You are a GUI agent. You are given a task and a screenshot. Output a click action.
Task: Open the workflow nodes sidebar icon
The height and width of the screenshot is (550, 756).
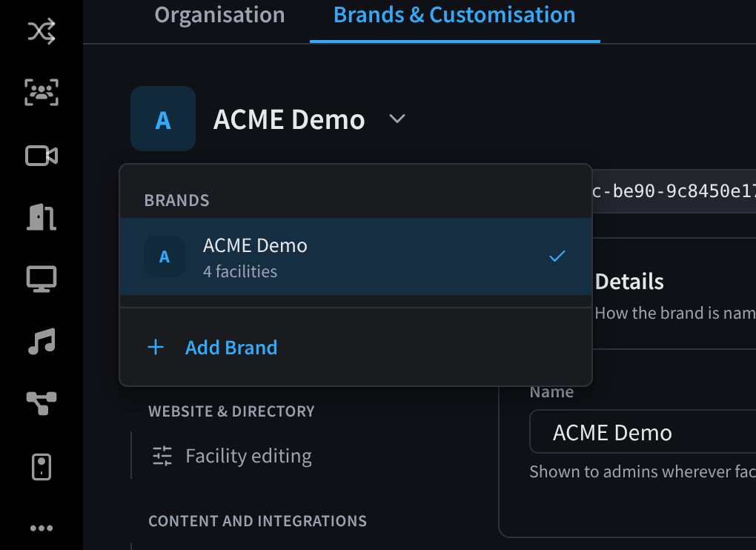point(42,403)
